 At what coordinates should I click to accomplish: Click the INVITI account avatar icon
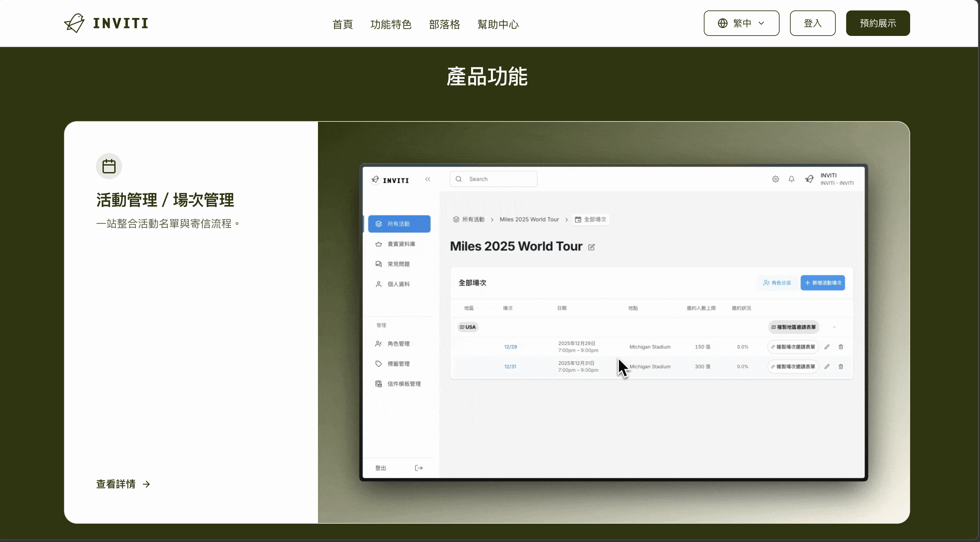tap(810, 179)
